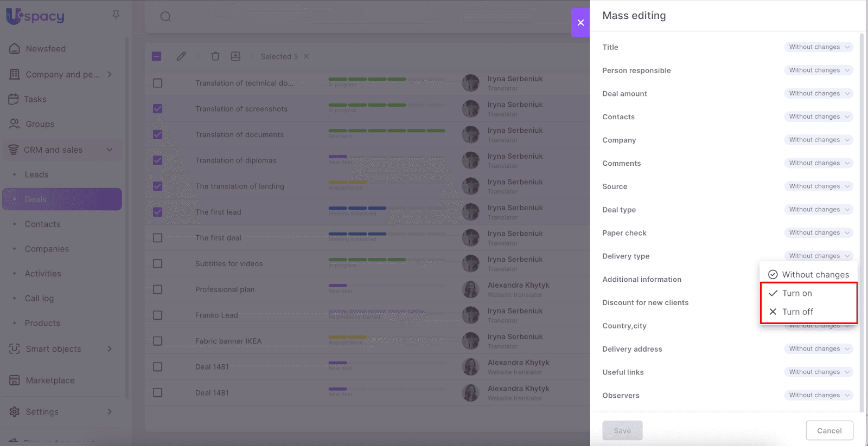Close the Mass editing panel
The height and width of the screenshot is (446, 868).
tap(580, 23)
